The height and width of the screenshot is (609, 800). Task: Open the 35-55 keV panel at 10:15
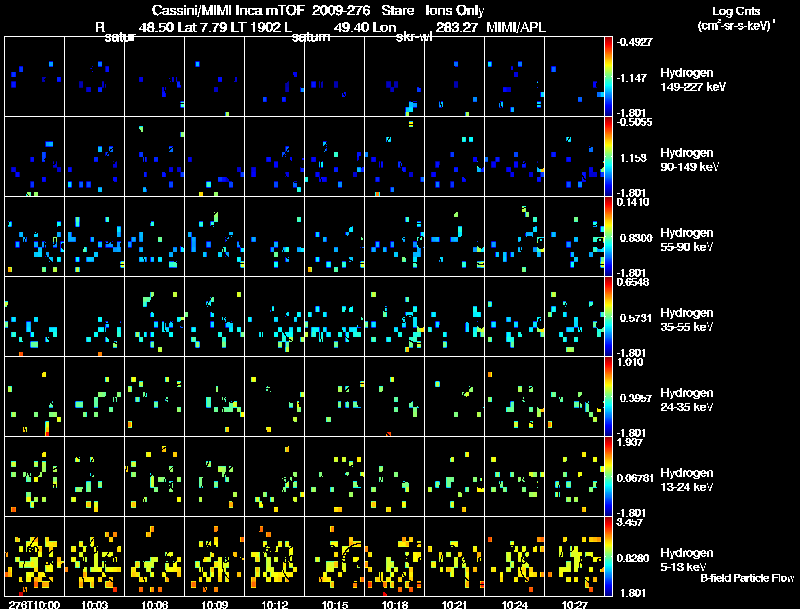click(x=335, y=316)
